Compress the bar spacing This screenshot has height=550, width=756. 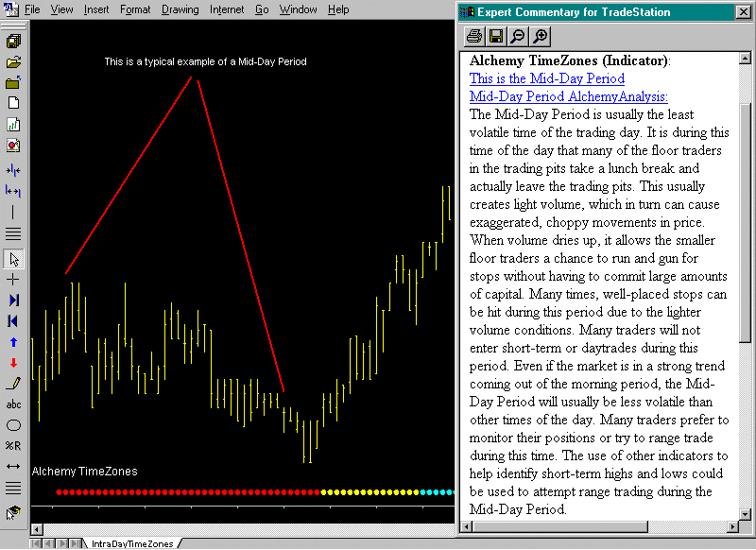point(13,170)
